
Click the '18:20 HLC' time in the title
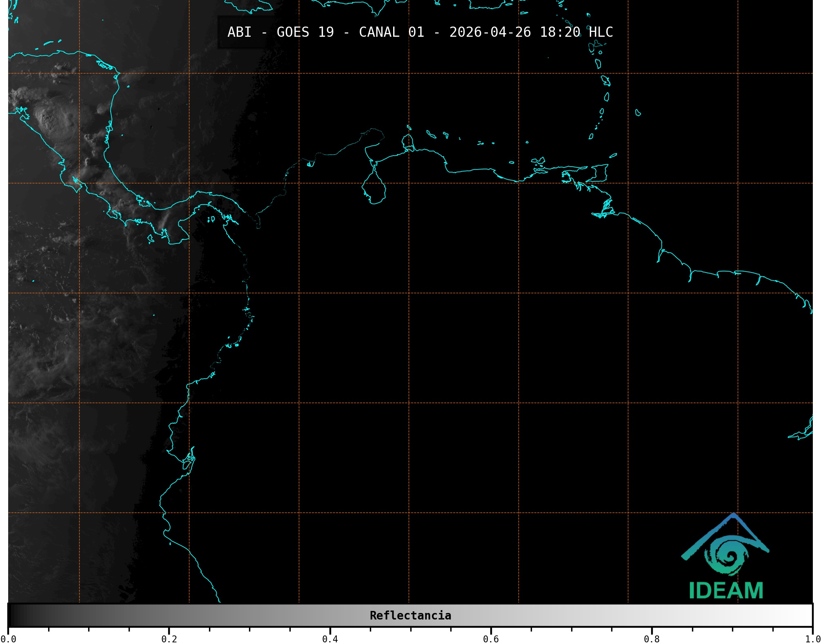[576, 32]
